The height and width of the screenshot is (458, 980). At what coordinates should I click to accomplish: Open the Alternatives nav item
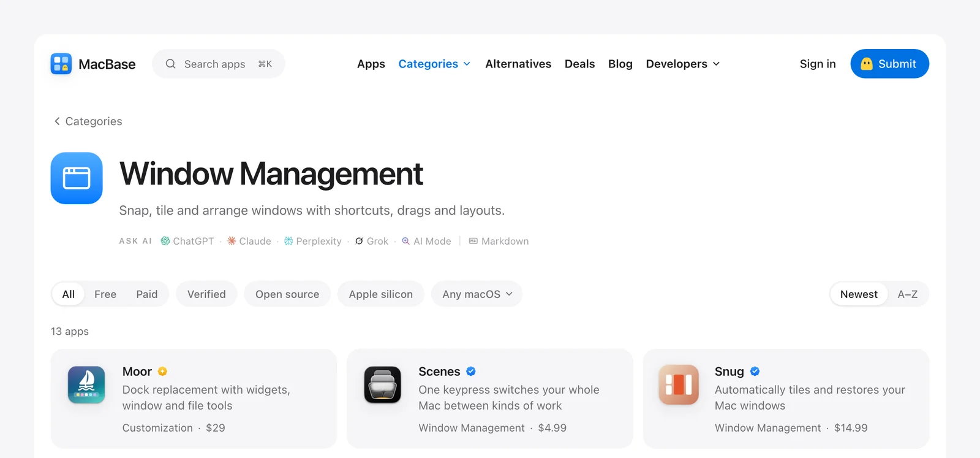tap(518, 64)
